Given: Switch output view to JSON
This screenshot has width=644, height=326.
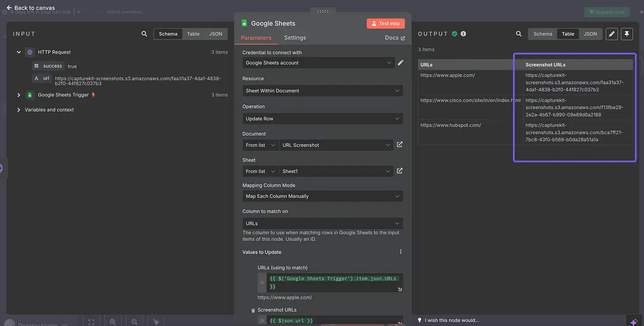Looking at the screenshot, I should [x=590, y=34].
